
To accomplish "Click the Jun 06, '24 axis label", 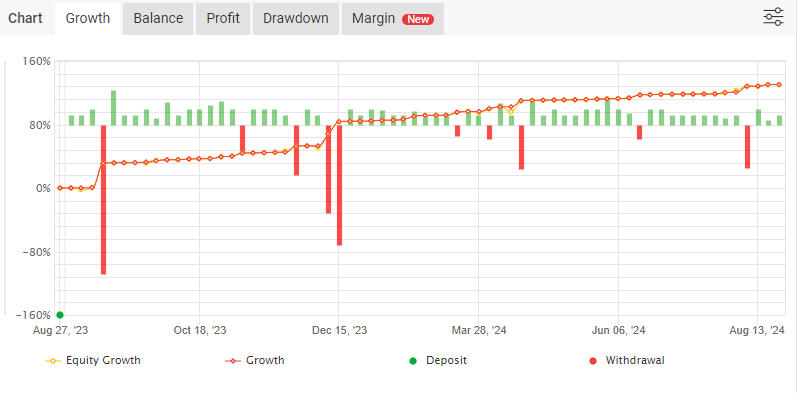I will 619,330.
